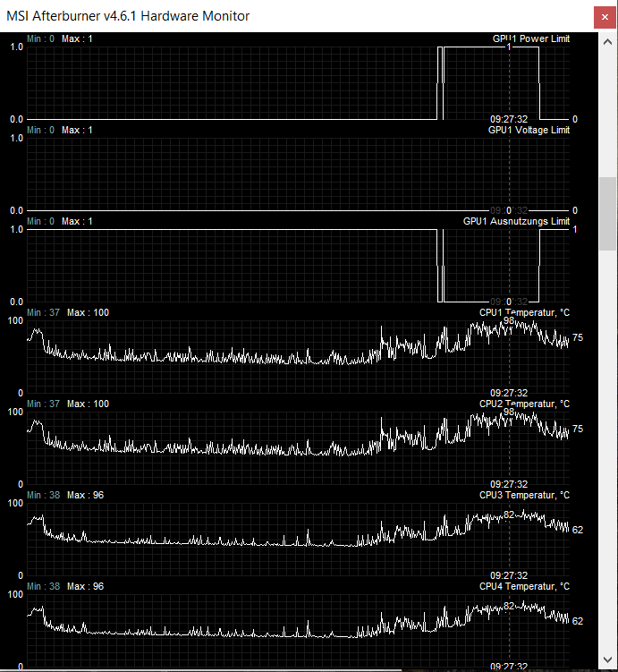Click the Min 37 Max 100 readout of CPU2

point(68,404)
